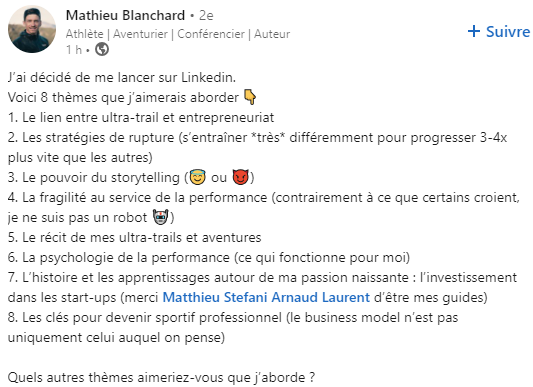Click the robot face emoji
Image resolution: width=533 pixels, height=387 pixels.
pos(160,217)
